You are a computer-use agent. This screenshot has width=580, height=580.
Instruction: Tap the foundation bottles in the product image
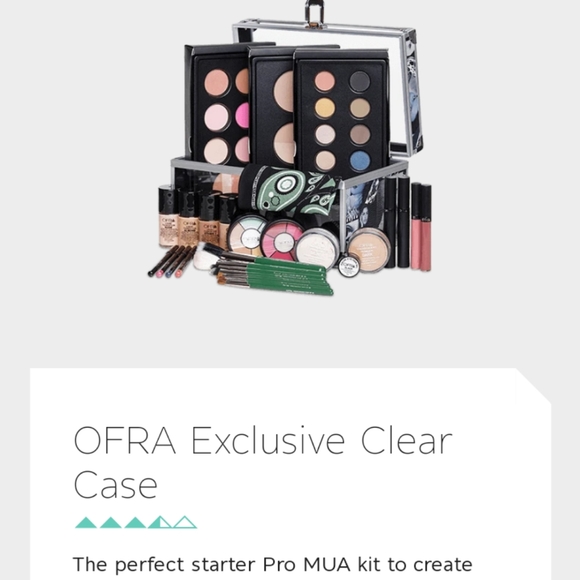(x=194, y=216)
